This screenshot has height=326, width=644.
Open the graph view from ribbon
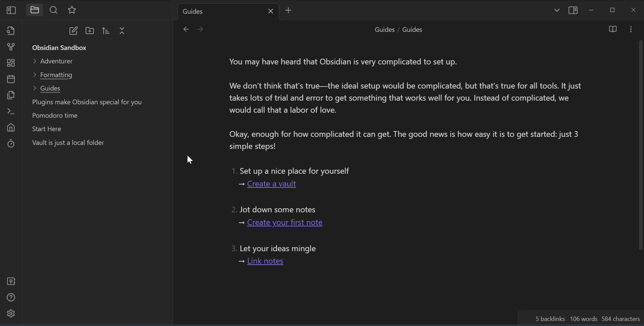[11, 47]
